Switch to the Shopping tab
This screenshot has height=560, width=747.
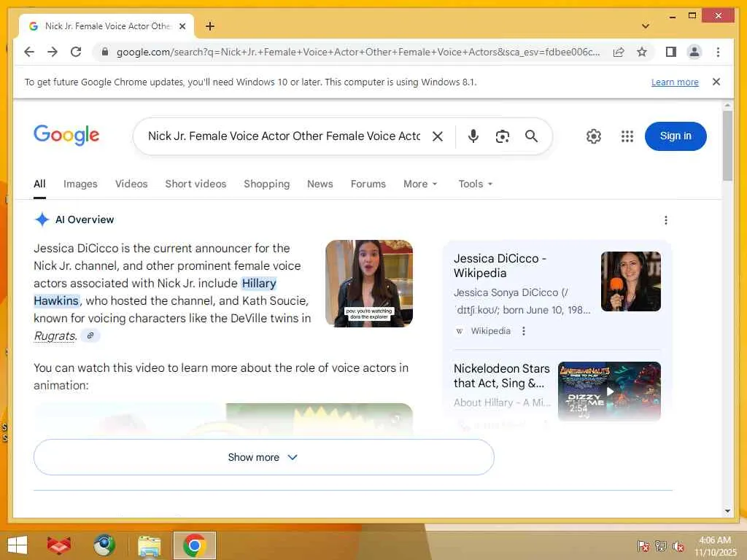(267, 184)
